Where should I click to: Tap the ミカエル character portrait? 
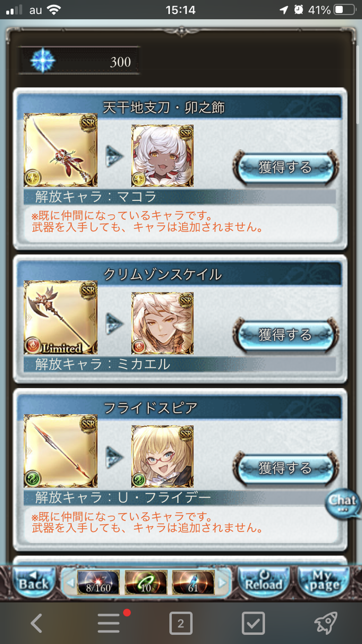pyautogui.click(x=162, y=324)
